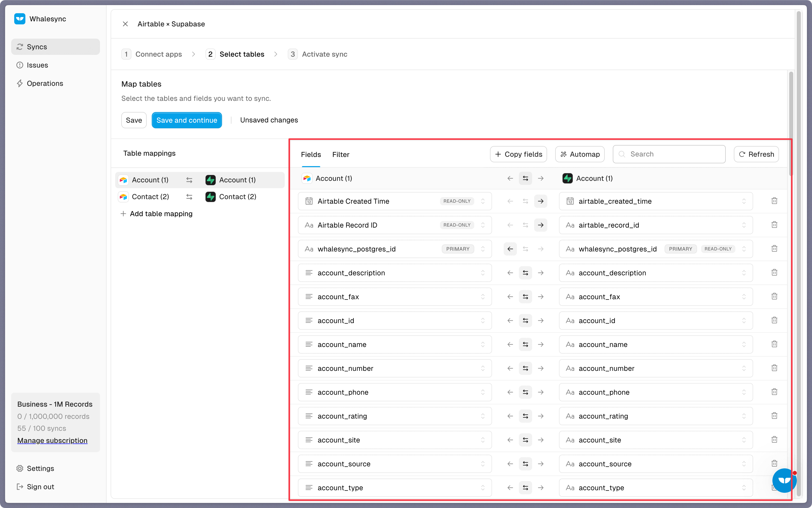
Task: Click the Whalesync logo in the sidebar
Action: pos(20,19)
